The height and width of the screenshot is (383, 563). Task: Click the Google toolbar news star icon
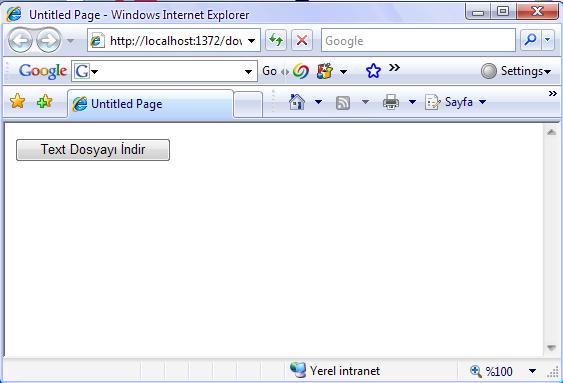pyautogui.click(x=325, y=71)
